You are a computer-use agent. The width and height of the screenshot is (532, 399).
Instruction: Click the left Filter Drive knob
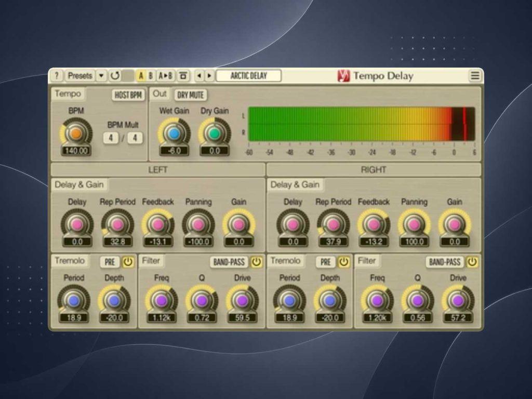click(242, 300)
